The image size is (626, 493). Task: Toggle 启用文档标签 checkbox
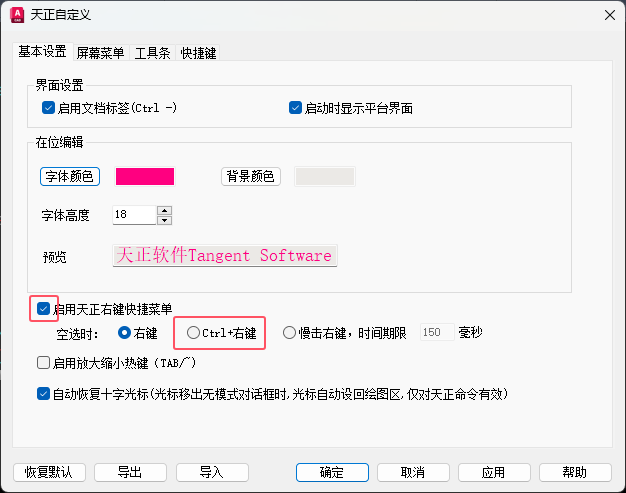(x=48, y=108)
